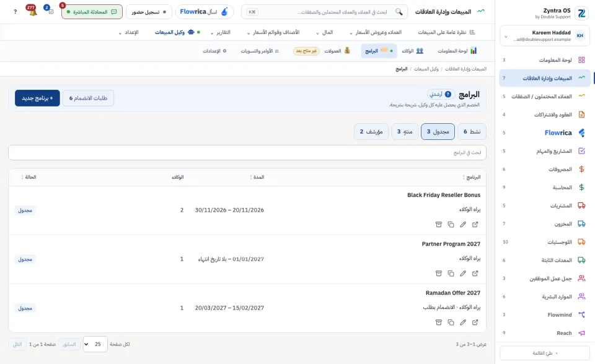This screenshot has width=595, height=364.
Task: Switch to the الوكلاء sub-tab
Action: 413,51
